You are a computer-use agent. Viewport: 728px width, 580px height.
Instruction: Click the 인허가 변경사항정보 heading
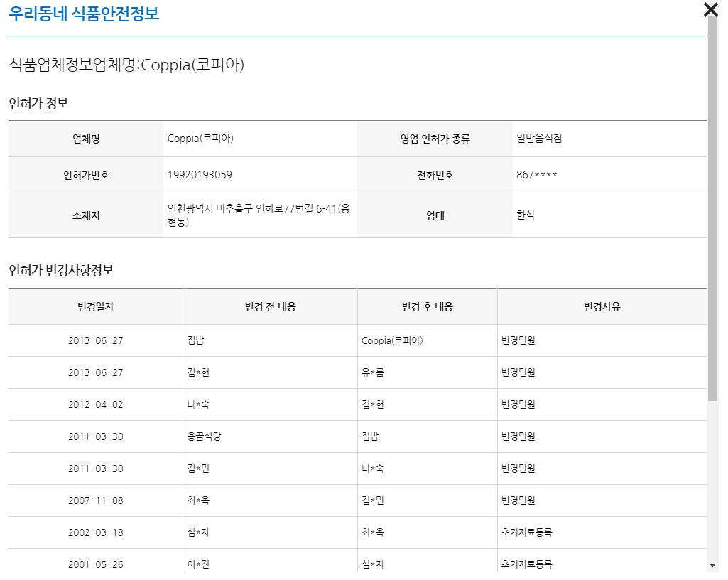(61, 271)
